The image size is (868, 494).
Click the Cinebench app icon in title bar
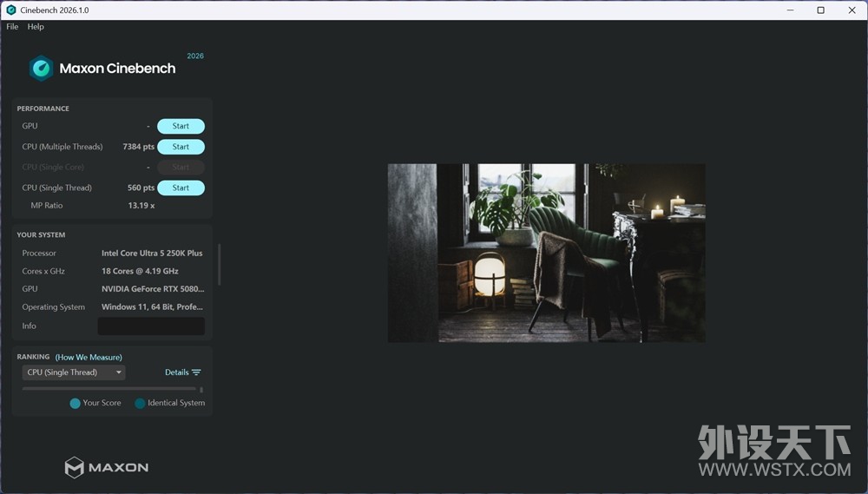[x=10, y=10]
